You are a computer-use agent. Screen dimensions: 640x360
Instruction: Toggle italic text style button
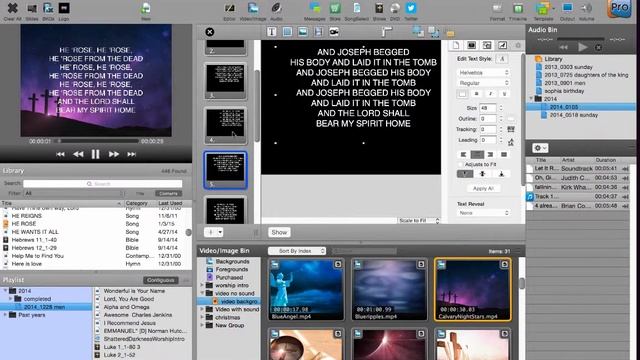[490, 94]
